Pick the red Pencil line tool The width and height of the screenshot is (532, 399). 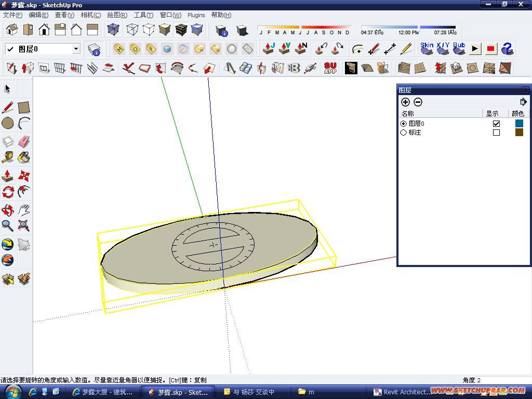coord(7,108)
